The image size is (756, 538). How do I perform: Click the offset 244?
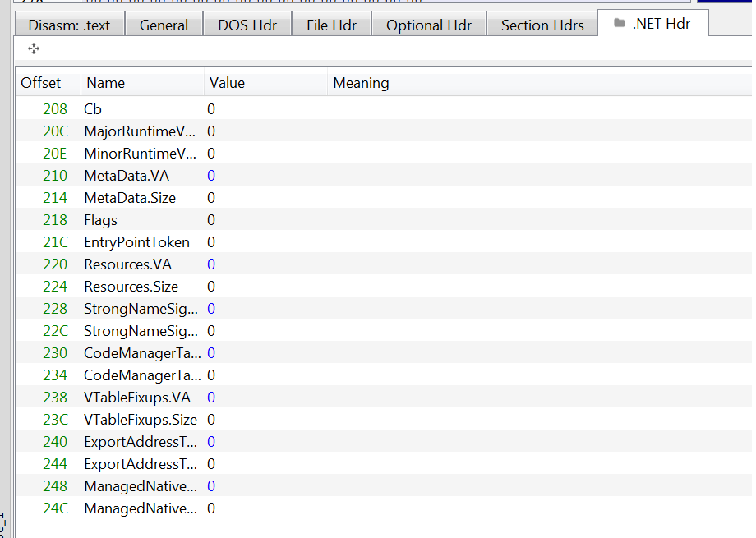(x=55, y=464)
